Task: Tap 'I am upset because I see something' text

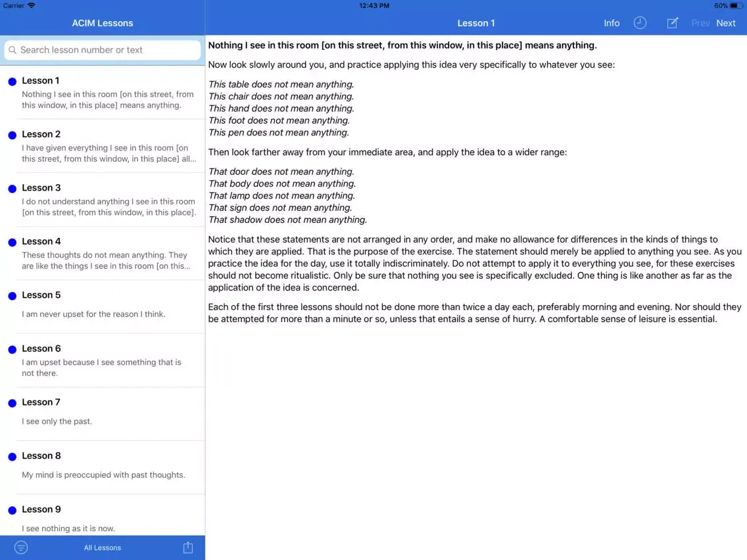Action: (101, 367)
